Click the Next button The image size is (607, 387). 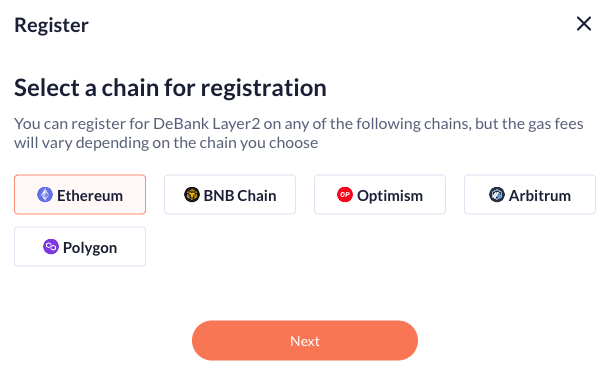305,341
